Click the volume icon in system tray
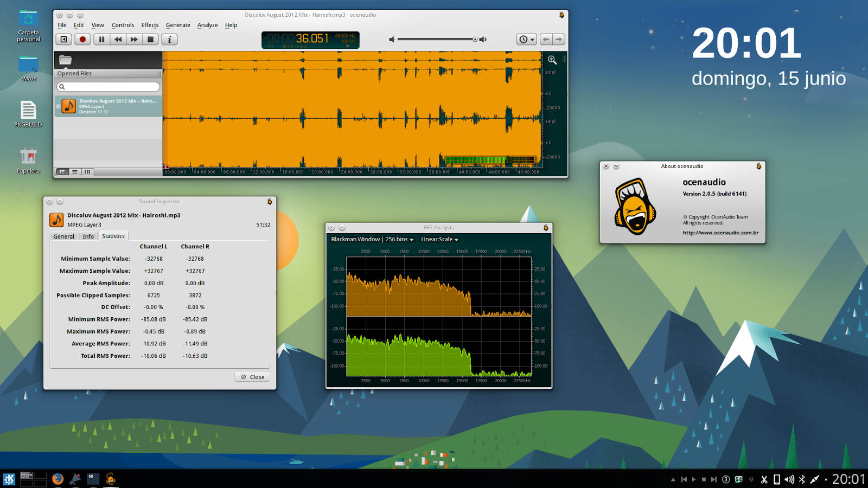This screenshot has height=488, width=868. pos(789,479)
